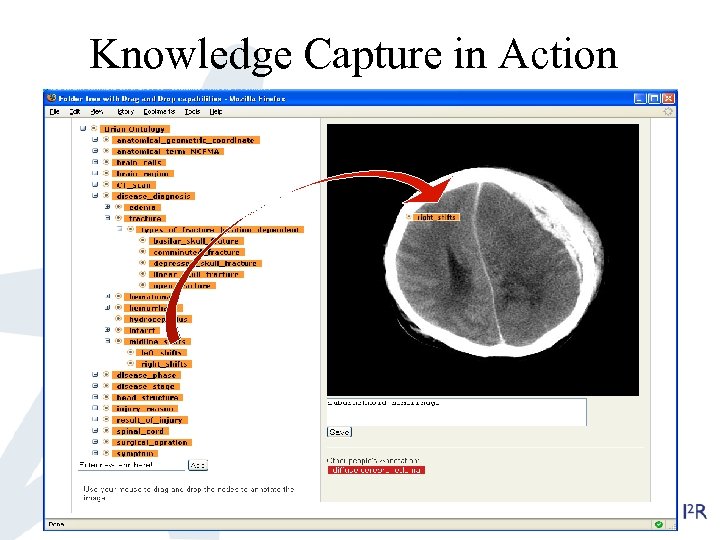Screen dimensions: 720x540
Task: Select the disease_diagnosis tree label
Action: (153, 196)
